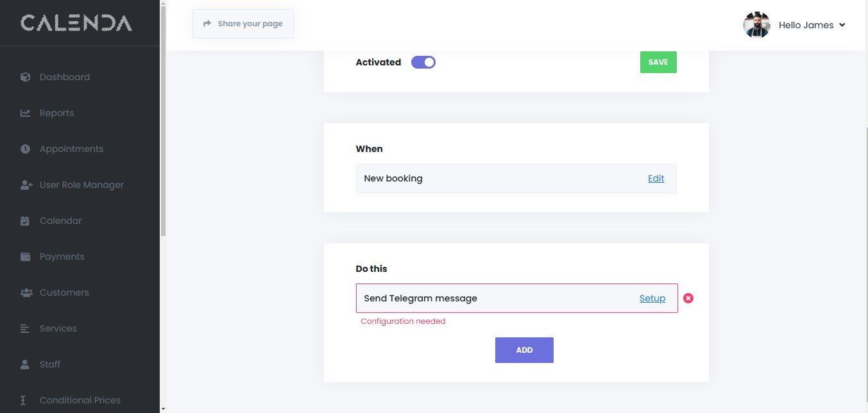Click the Reports chart icon
868x413 pixels.
[x=26, y=113]
